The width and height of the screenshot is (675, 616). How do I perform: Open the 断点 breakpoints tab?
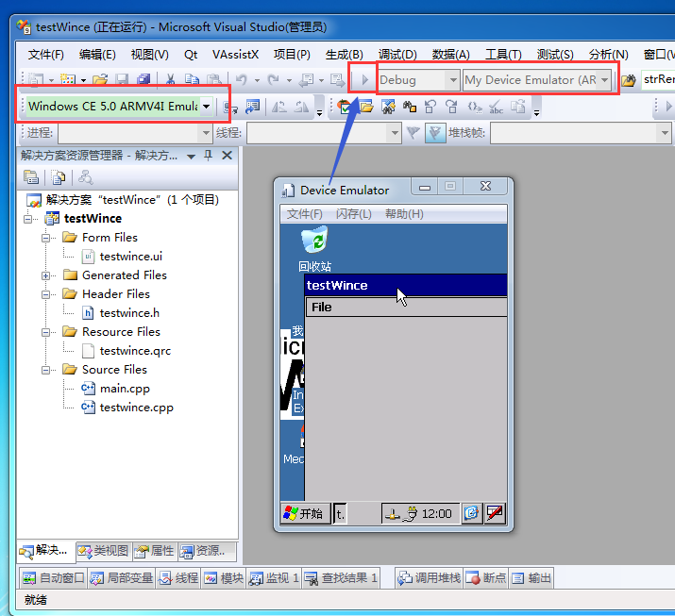[x=486, y=578]
